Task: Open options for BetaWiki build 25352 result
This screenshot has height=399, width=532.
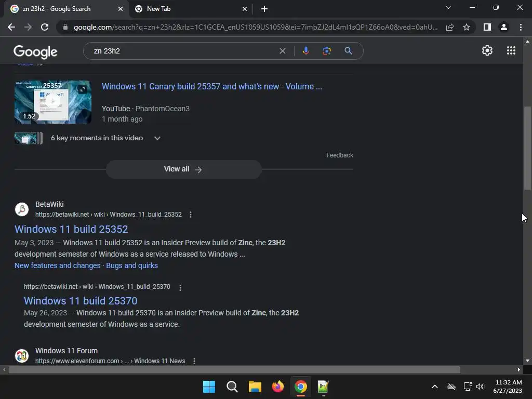Action: [x=191, y=215]
